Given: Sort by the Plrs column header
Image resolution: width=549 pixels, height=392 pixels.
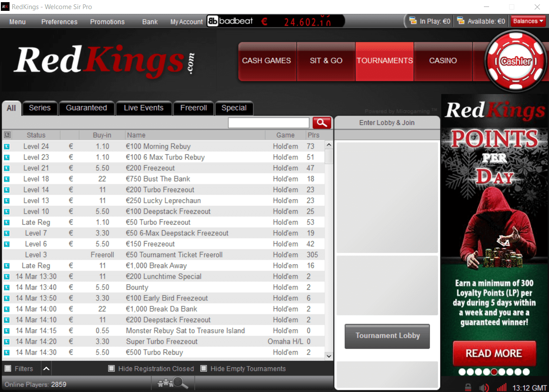Looking at the screenshot, I should 313,135.
